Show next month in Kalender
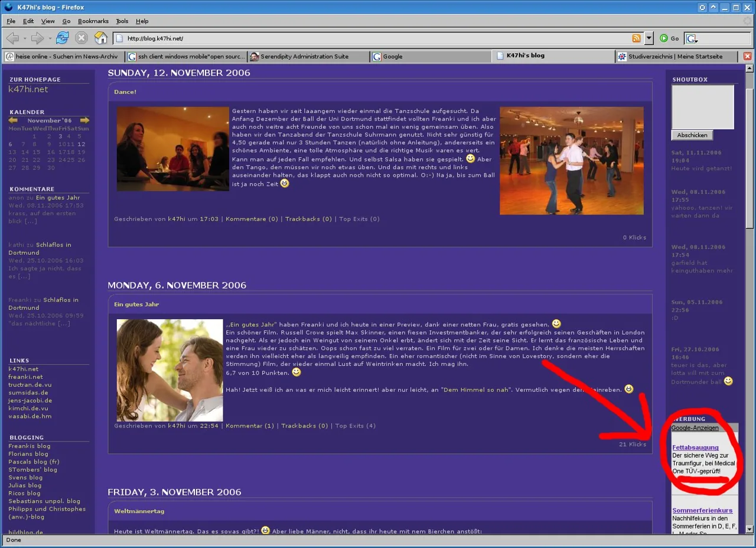 pos(84,120)
